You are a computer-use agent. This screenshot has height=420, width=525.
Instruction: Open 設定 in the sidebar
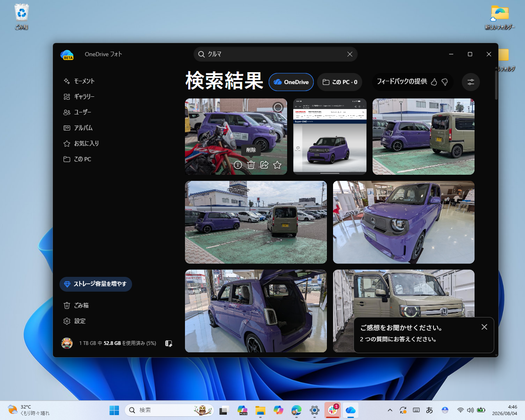point(75,321)
